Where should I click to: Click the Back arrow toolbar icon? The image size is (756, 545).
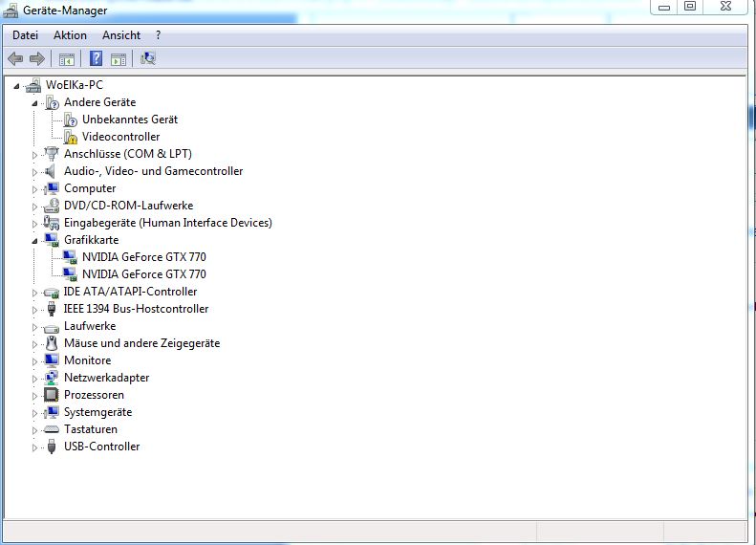(15, 59)
